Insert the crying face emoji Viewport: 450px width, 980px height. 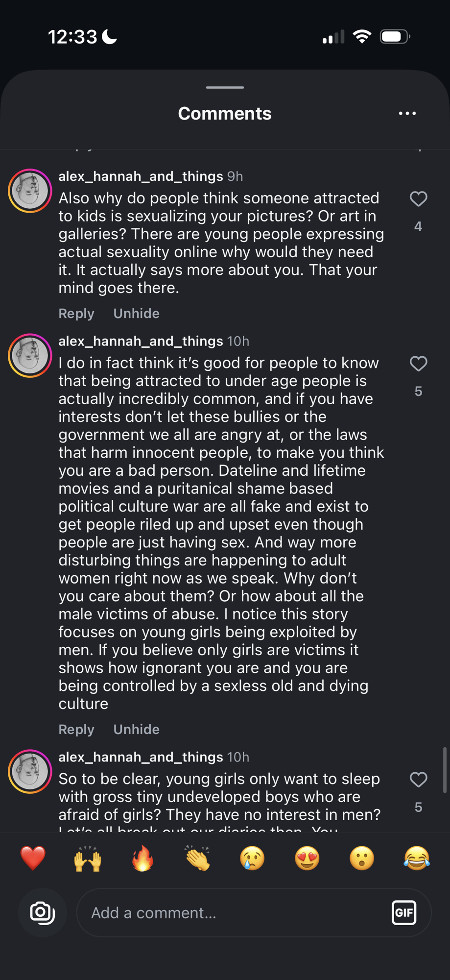[x=252, y=858]
